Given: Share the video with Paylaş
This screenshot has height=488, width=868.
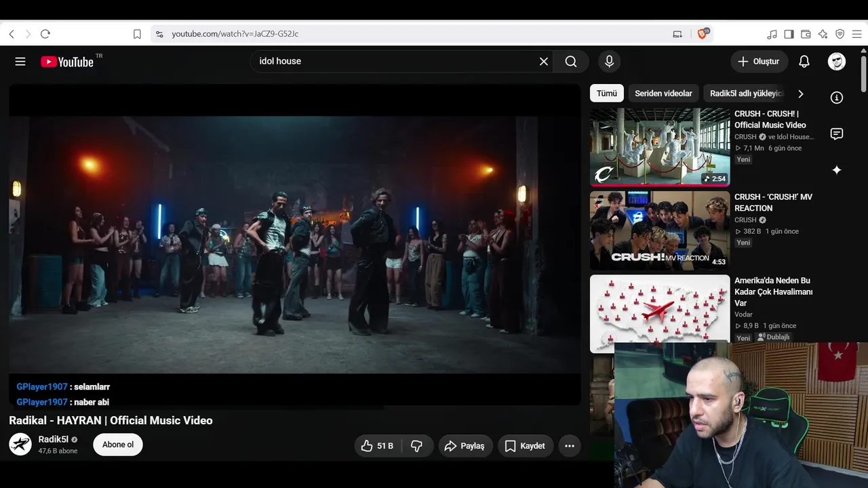Looking at the screenshot, I should 465,446.
